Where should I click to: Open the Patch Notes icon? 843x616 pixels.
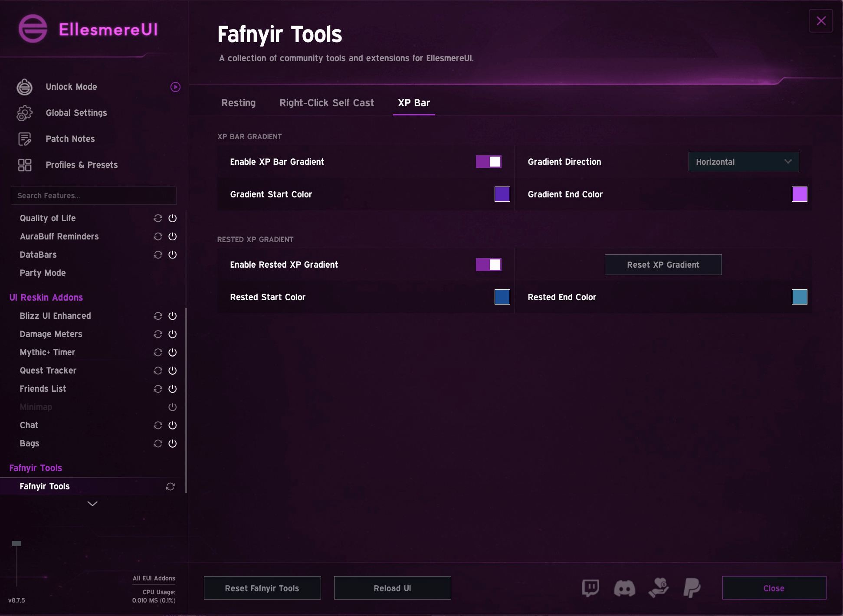[25, 139]
